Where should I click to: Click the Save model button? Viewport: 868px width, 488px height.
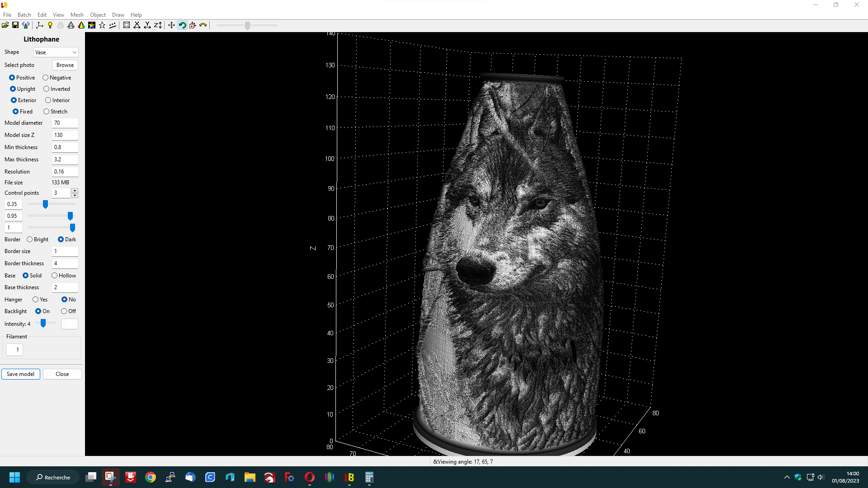[20, 374]
